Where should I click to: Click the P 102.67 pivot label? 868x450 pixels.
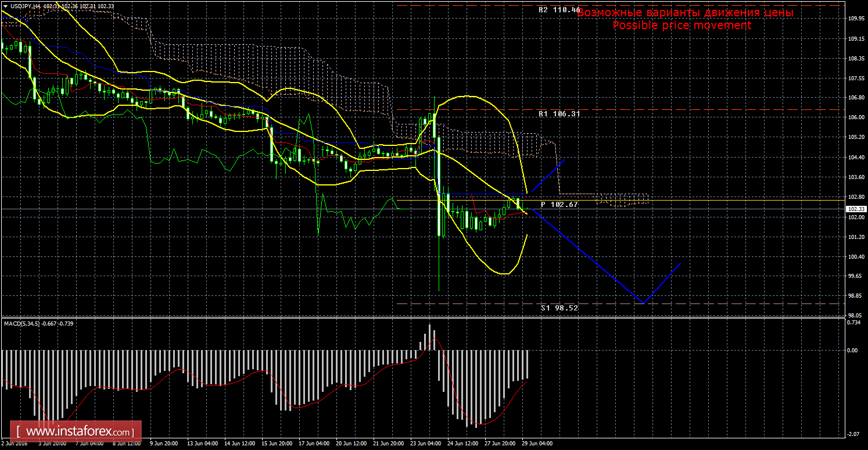pyautogui.click(x=559, y=205)
